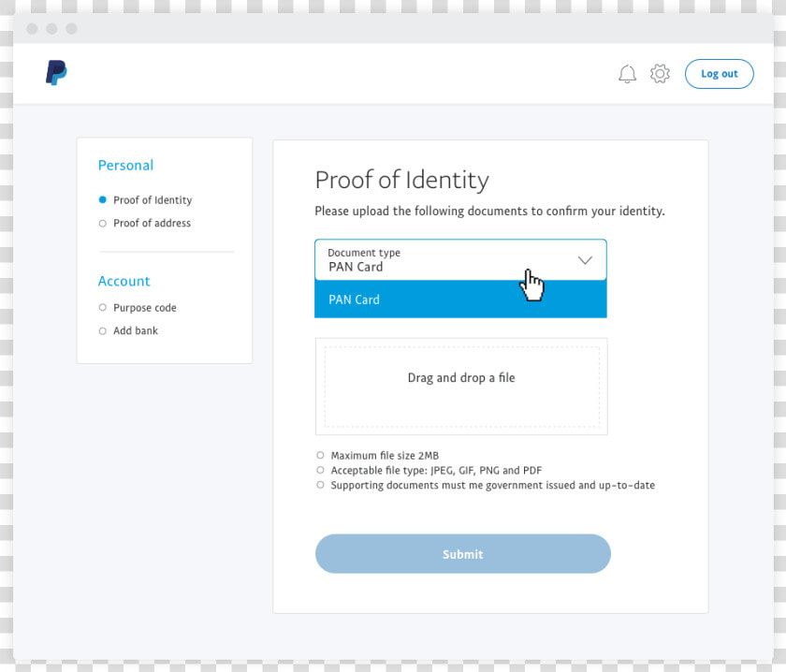Screen dimensions: 786x672
Task: Click the Drag and drop file area
Action: pos(461,387)
